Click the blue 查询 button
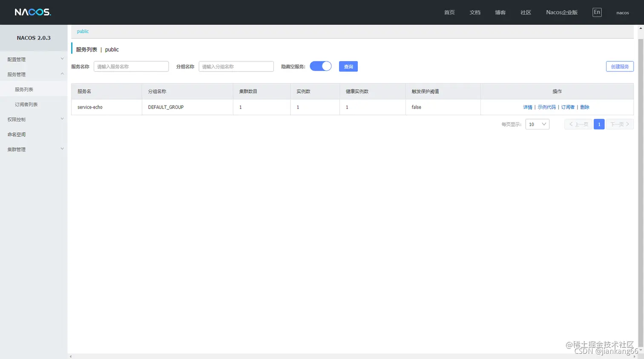Screen dimensions: 644x359 (x=348, y=66)
